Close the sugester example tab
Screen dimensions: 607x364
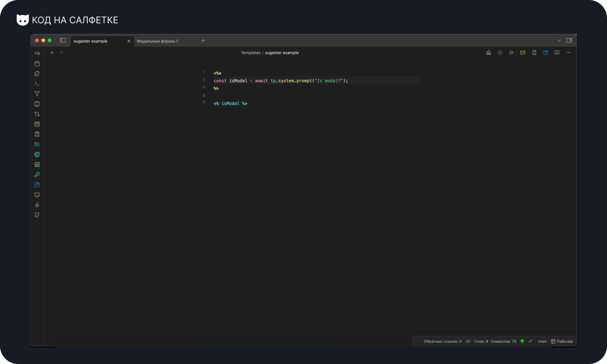click(129, 41)
